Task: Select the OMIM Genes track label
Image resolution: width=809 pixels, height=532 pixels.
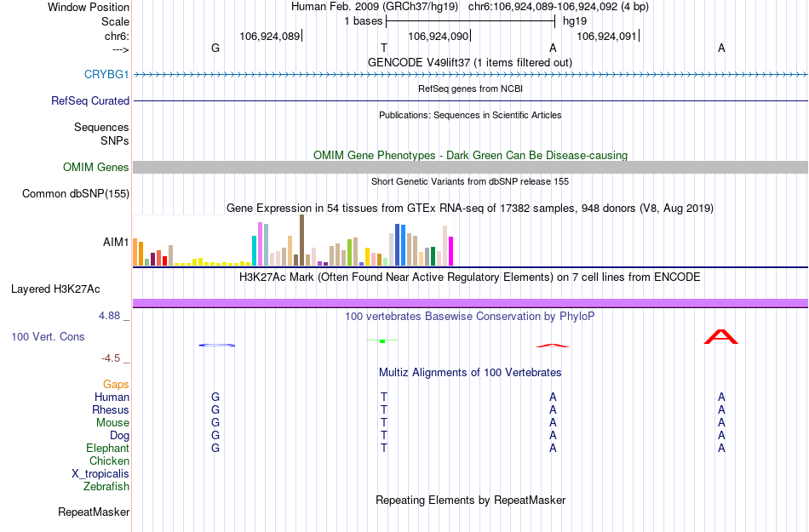Action: 95,167
